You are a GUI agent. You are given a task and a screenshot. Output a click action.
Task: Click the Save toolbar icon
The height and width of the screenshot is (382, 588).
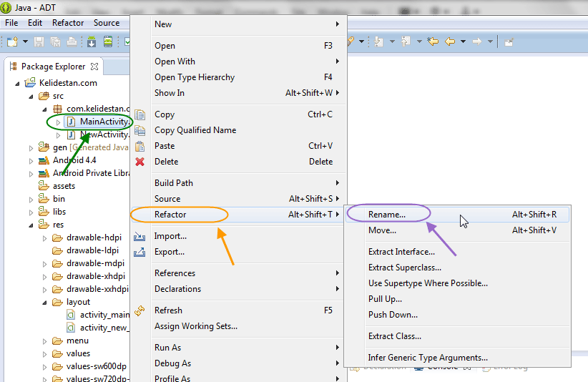pos(39,41)
